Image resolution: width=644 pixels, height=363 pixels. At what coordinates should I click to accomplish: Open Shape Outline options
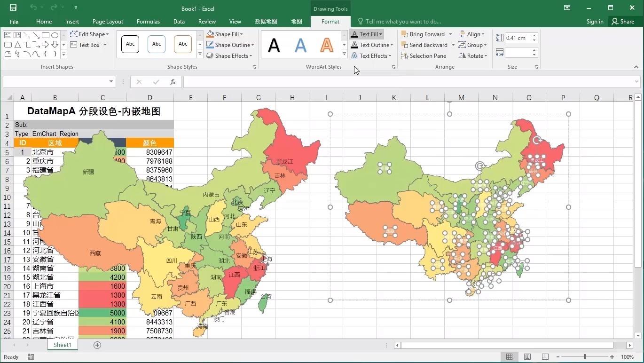pyautogui.click(x=231, y=45)
